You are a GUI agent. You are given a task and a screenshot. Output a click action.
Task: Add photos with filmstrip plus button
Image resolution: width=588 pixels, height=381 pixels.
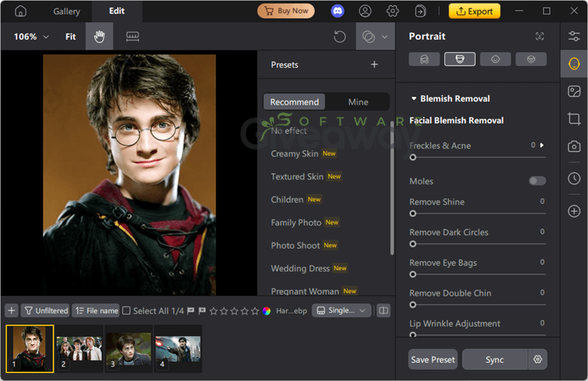pyautogui.click(x=11, y=311)
